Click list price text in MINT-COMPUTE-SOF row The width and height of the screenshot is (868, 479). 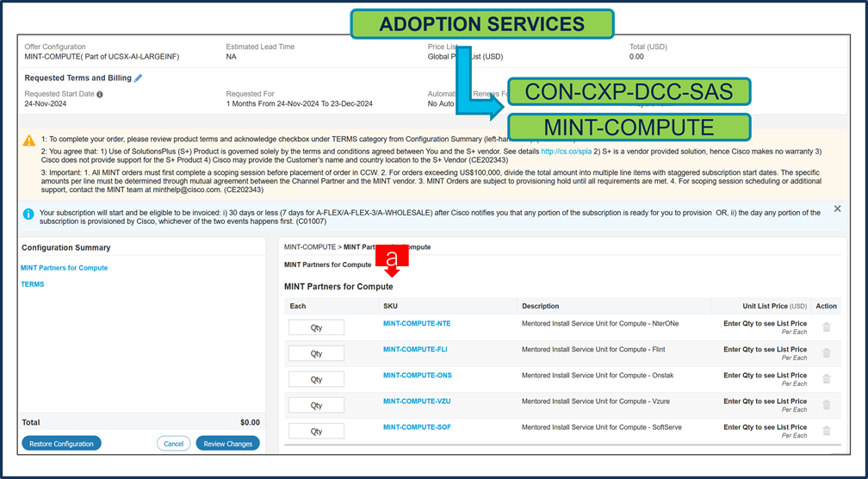point(765,427)
